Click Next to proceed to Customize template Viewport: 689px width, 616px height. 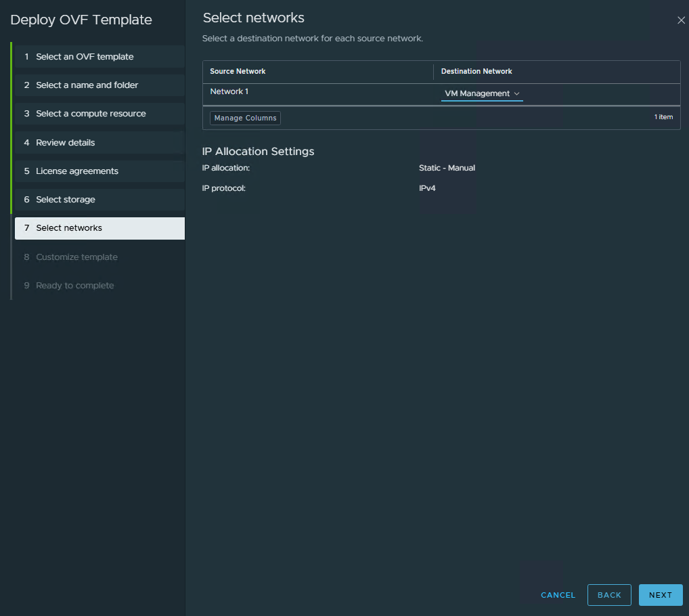tap(660, 595)
